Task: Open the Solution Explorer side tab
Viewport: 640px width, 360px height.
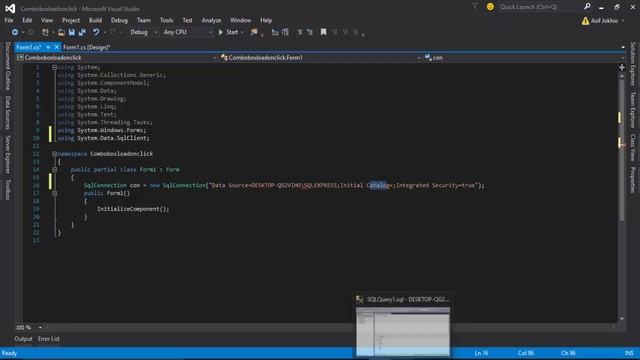Action: tap(633, 64)
